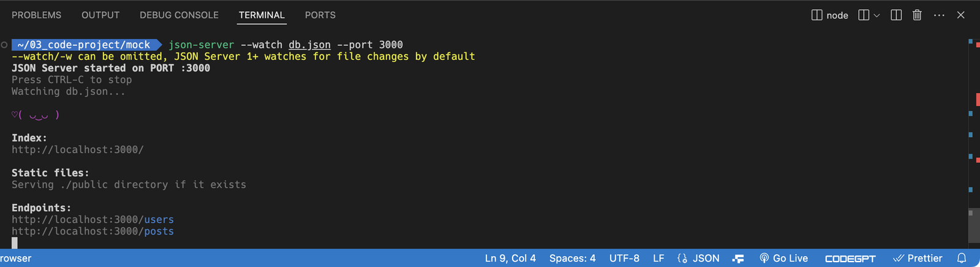This screenshot has height=267, width=980.
Task: Open the localhost:3000/posts endpoint link
Action: 92,231
